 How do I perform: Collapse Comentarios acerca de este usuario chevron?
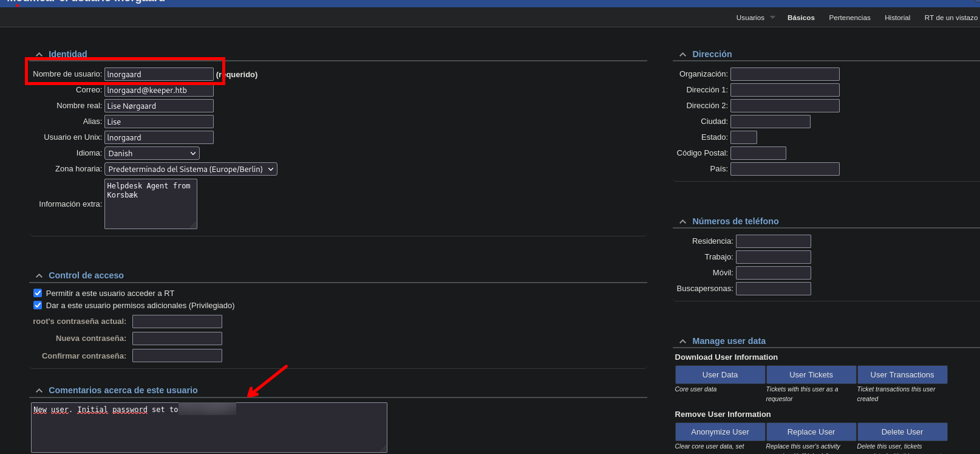(x=39, y=391)
